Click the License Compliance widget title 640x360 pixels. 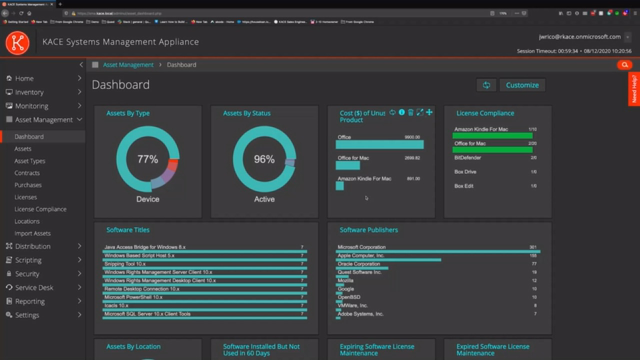tap(485, 113)
